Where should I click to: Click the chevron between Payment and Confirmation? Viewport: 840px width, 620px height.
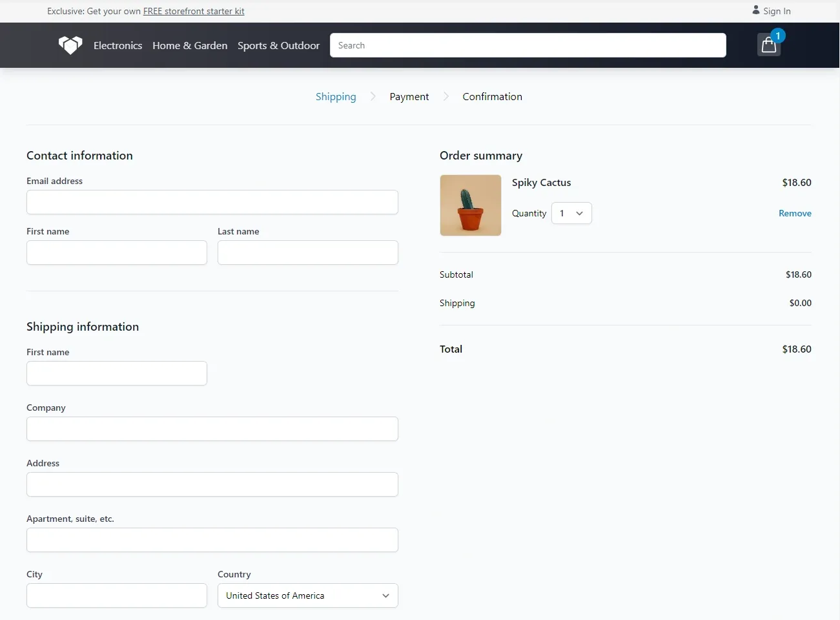click(446, 96)
